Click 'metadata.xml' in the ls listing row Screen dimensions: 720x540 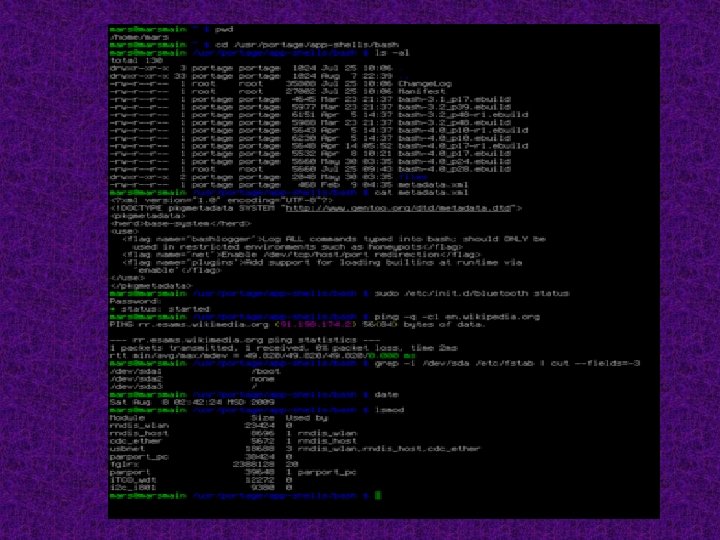[433, 185]
